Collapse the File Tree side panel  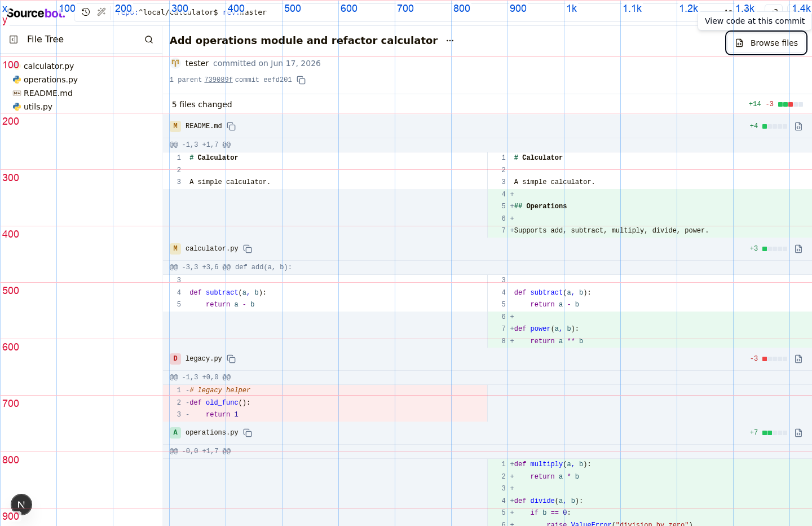(x=14, y=40)
